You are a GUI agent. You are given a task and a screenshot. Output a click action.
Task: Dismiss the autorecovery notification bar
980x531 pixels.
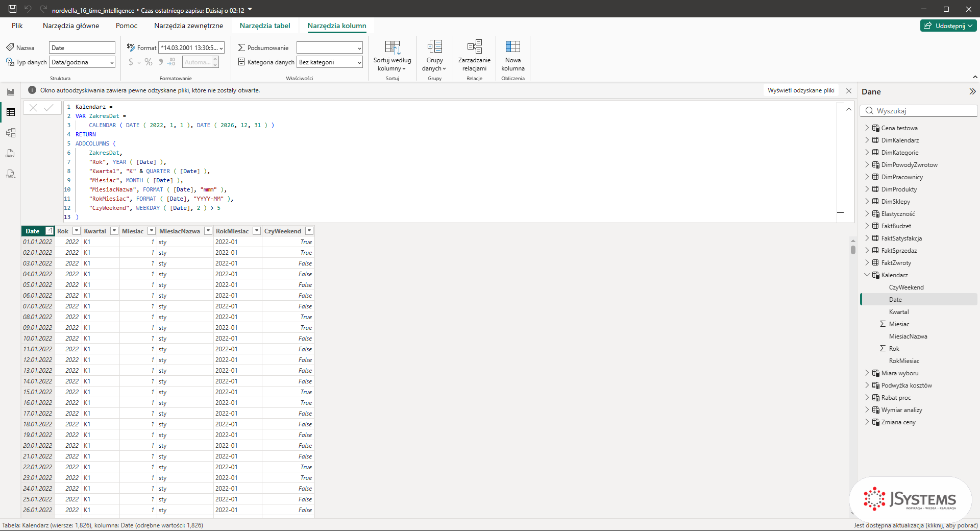click(849, 90)
